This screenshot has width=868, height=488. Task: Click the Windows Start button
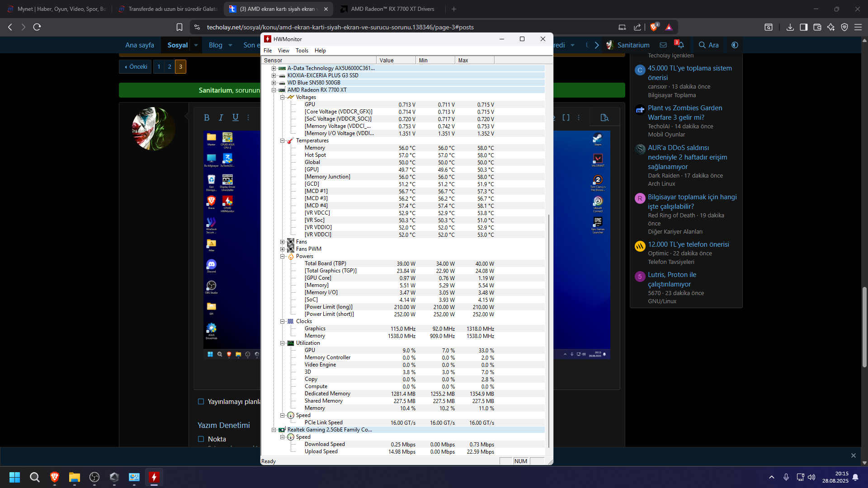(x=14, y=477)
